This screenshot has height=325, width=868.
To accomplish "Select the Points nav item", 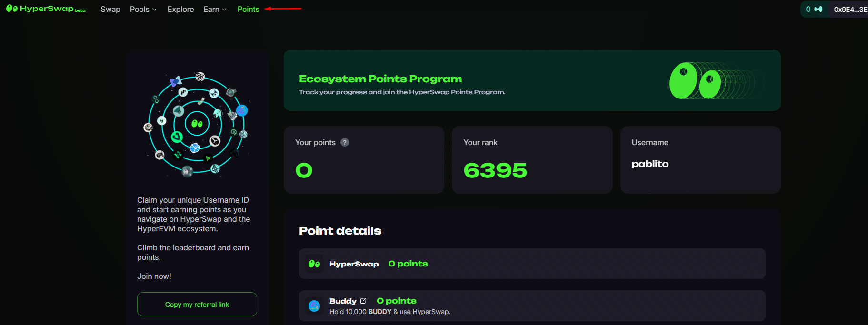I will click(x=248, y=9).
